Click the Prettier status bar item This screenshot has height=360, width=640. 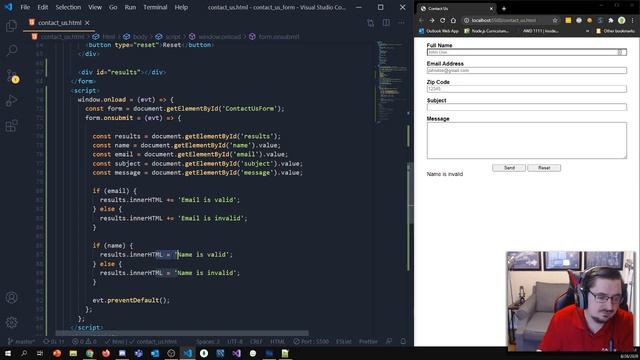368,341
